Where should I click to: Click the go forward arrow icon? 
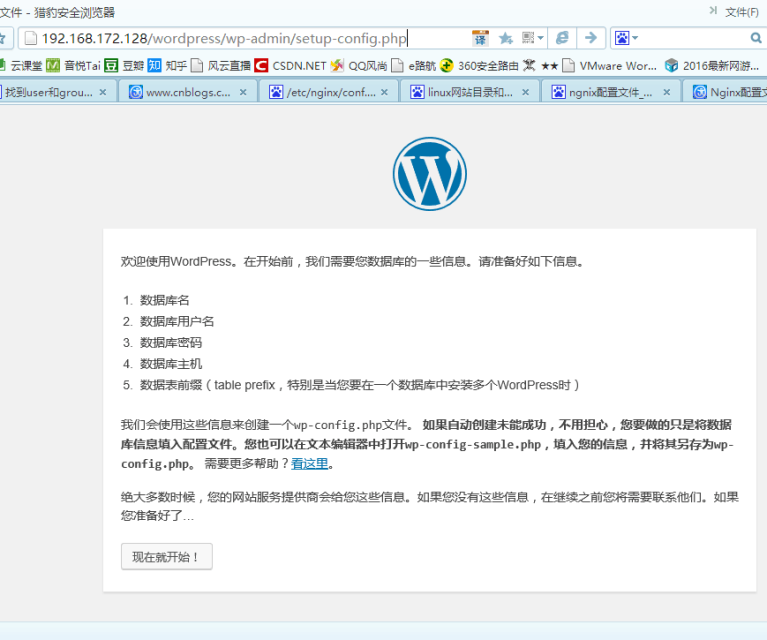coord(591,38)
